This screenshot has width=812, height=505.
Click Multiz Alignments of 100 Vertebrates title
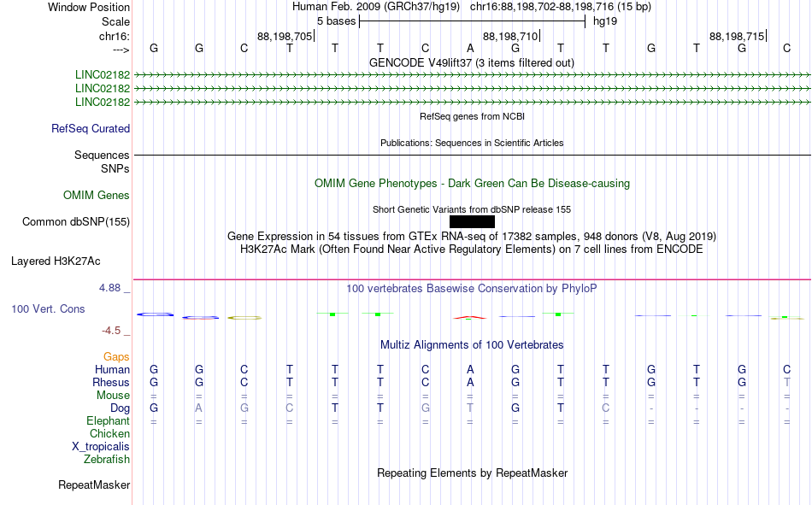[472, 345]
